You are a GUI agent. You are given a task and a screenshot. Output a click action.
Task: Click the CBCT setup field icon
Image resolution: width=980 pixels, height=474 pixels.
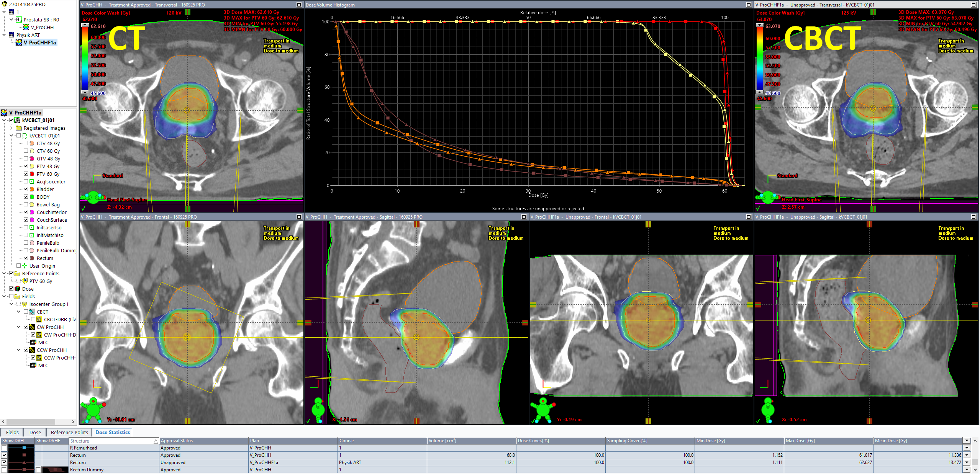[x=32, y=312]
